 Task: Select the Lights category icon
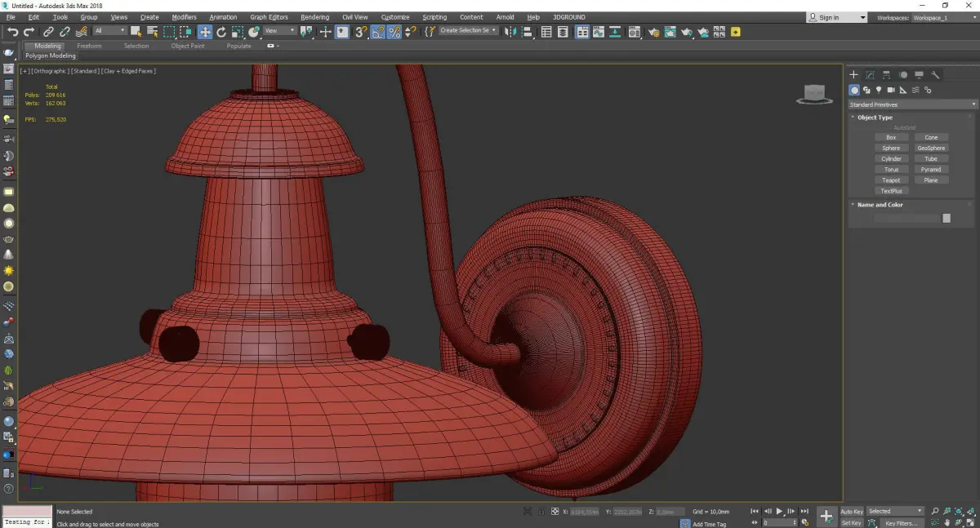[x=879, y=90]
